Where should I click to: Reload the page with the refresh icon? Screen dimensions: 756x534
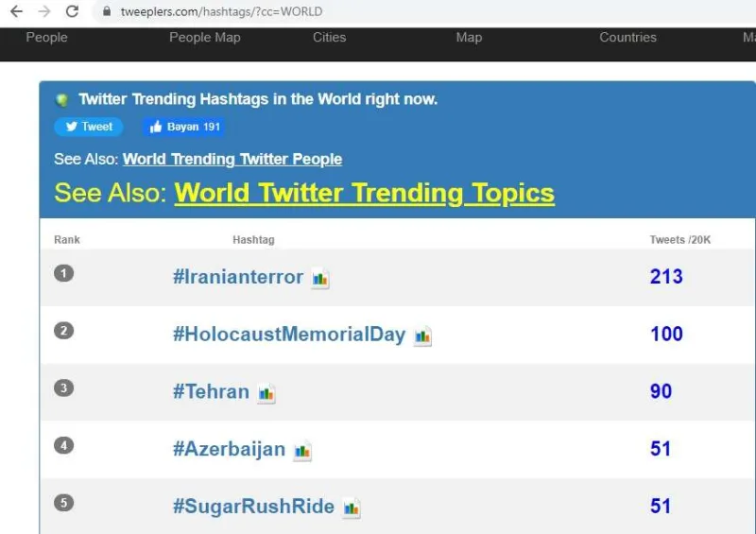72,11
